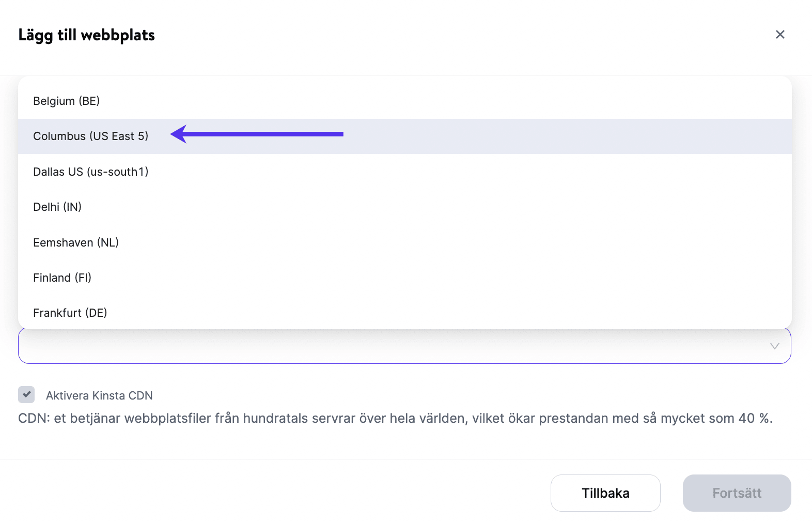Click the Lägg till webbplats heading
812x521 pixels.
click(87, 35)
